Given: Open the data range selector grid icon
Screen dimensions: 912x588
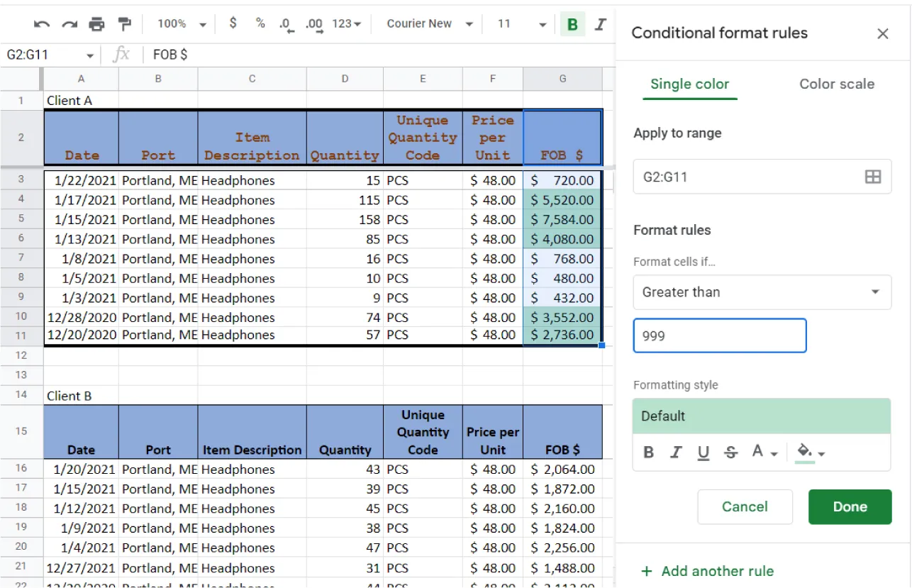Looking at the screenshot, I should coord(873,177).
